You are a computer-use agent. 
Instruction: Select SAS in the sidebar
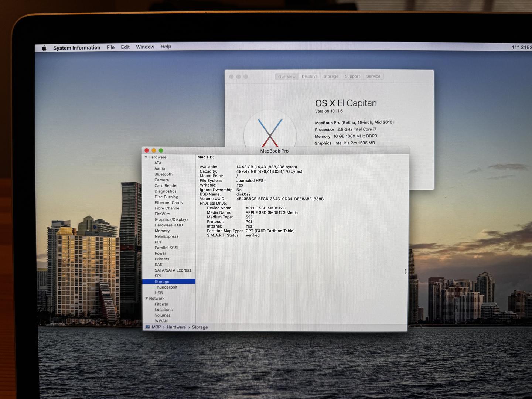[x=158, y=265]
